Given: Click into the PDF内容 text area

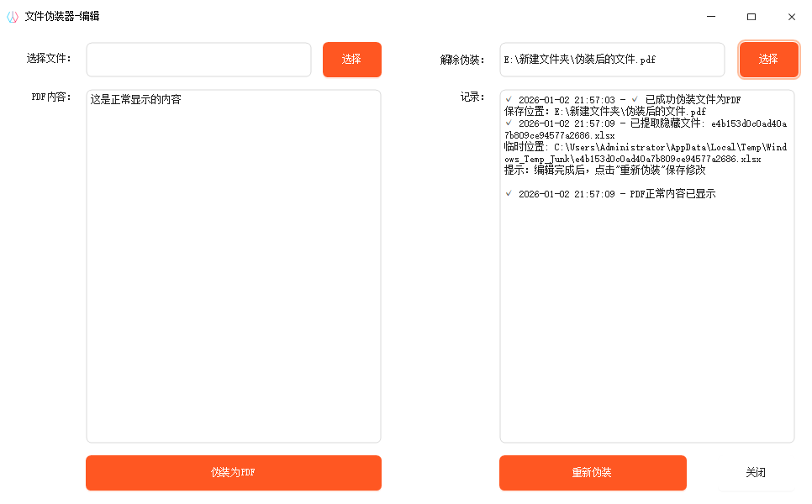Looking at the screenshot, I should click(x=234, y=266).
